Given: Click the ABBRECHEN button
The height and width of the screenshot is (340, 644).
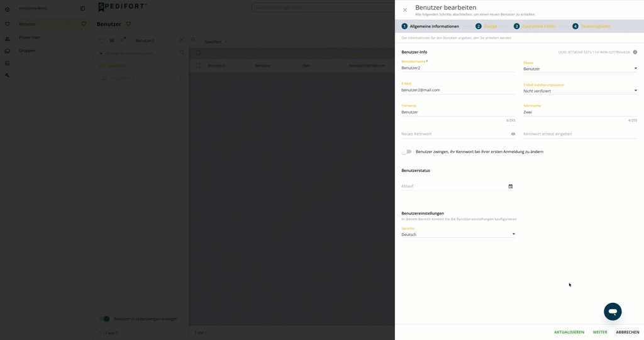Looking at the screenshot, I should [627, 332].
